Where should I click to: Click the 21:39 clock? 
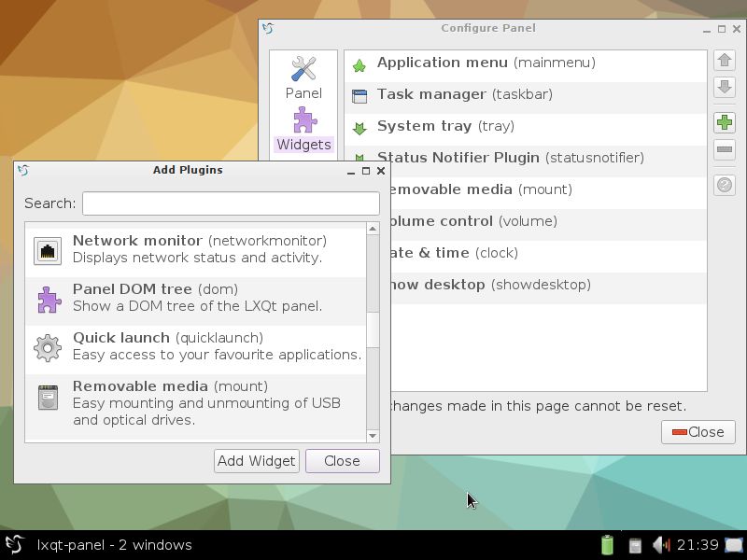point(698,545)
